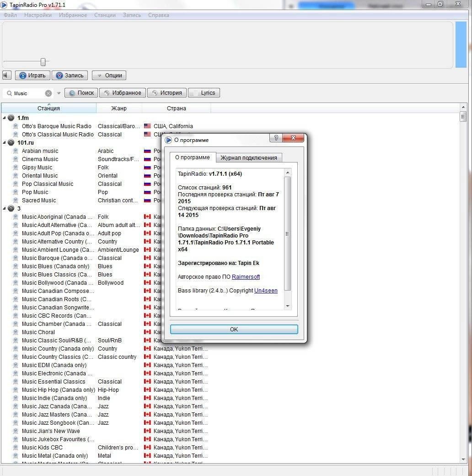Click the TapinRadio app icon in title bar
Image resolution: width=472 pixels, height=476 pixels.
pos(4,5)
